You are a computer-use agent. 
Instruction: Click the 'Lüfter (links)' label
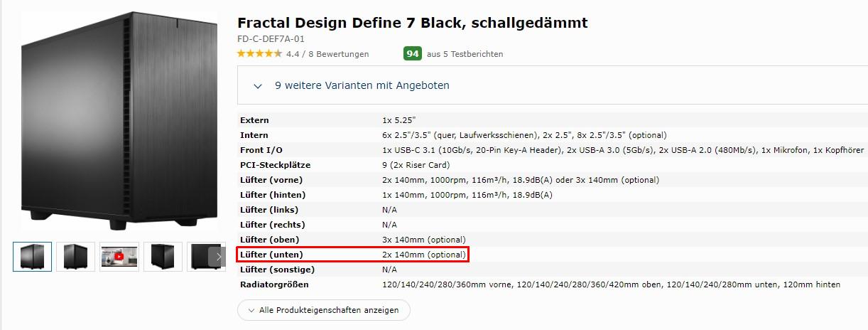click(269, 210)
